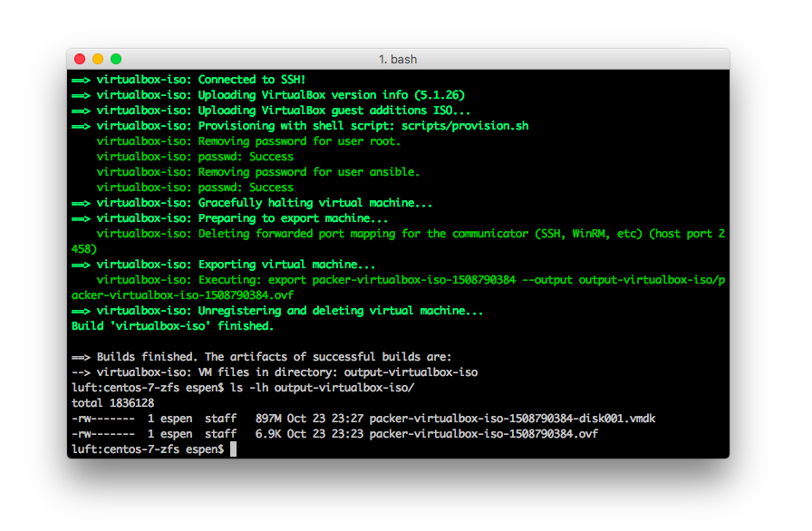
Task: Click 'Unregistering and deleting virtual machine...' line
Action: click(x=277, y=311)
